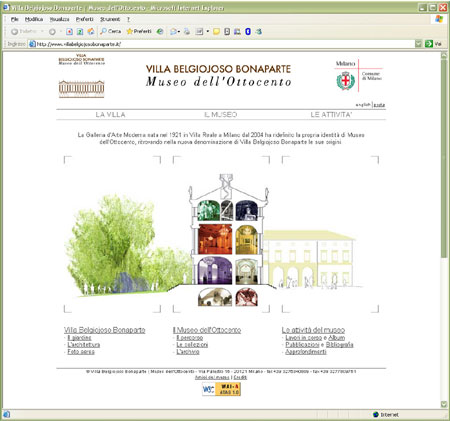Image resolution: width=450 pixels, height=421 pixels.
Task: Click the Research document toolbar icon
Action: pyautogui.click(x=227, y=32)
